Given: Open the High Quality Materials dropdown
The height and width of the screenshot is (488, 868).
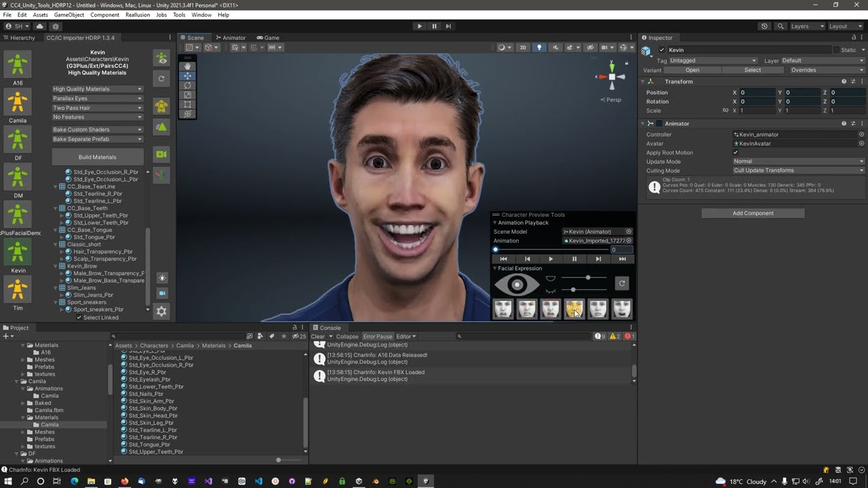Looking at the screenshot, I should coord(98,89).
